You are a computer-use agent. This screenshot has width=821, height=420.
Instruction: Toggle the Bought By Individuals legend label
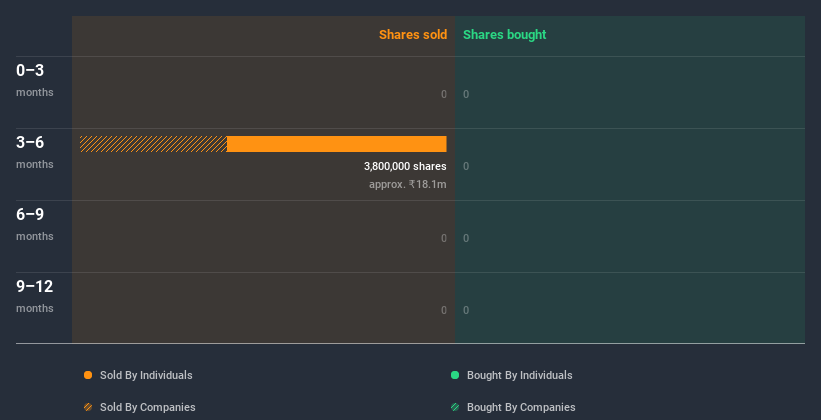click(x=519, y=375)
